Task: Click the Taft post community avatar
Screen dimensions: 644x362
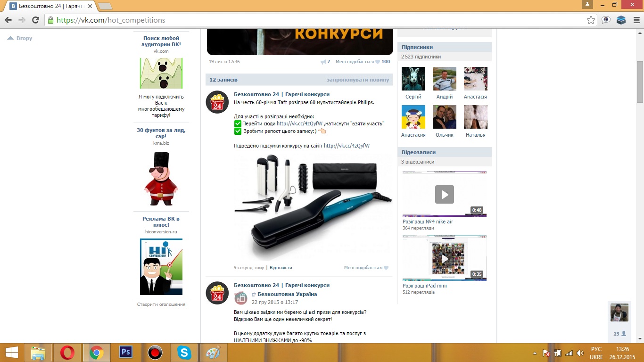Action: click(x=217, y=102)
